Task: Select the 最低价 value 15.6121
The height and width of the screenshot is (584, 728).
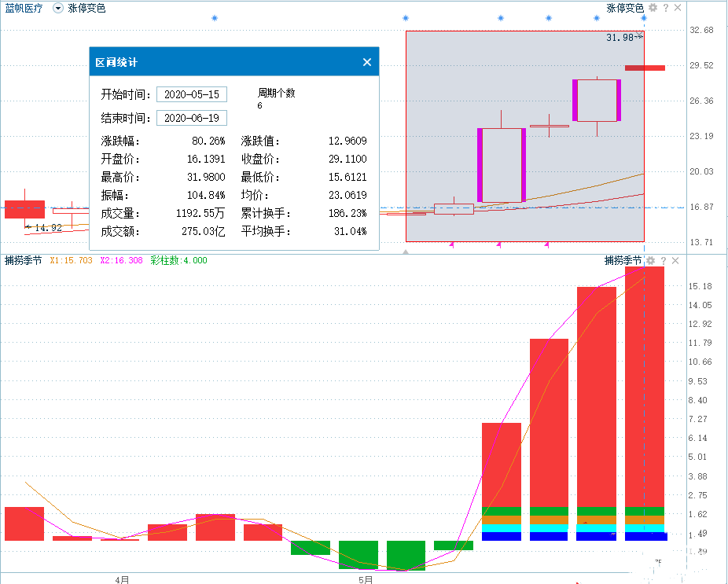Action: click(x=347, y=177)
